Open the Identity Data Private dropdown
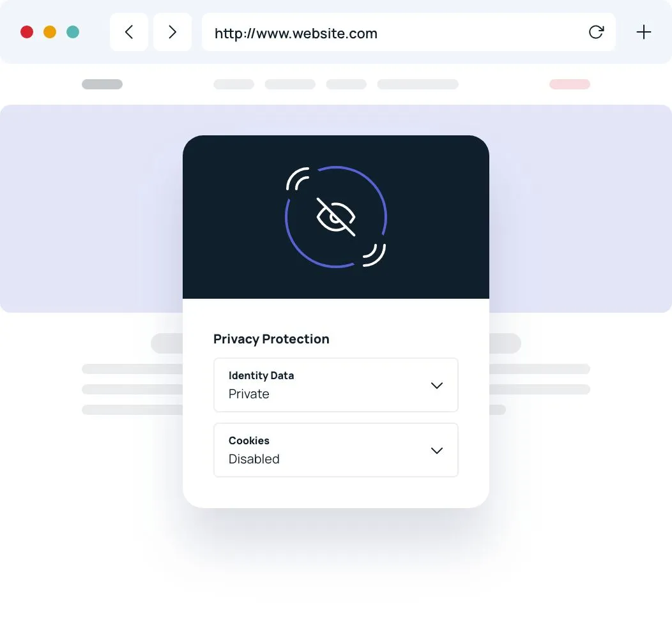The width and height of the screenshot is (672, 623). click(x=336, y=385)
